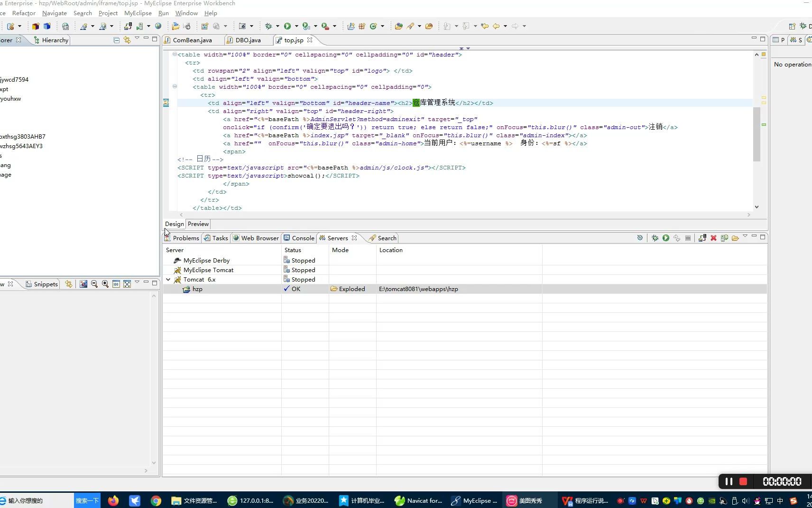Pause the screen recording
Screen dimensions: 812x508
[729, 481]
